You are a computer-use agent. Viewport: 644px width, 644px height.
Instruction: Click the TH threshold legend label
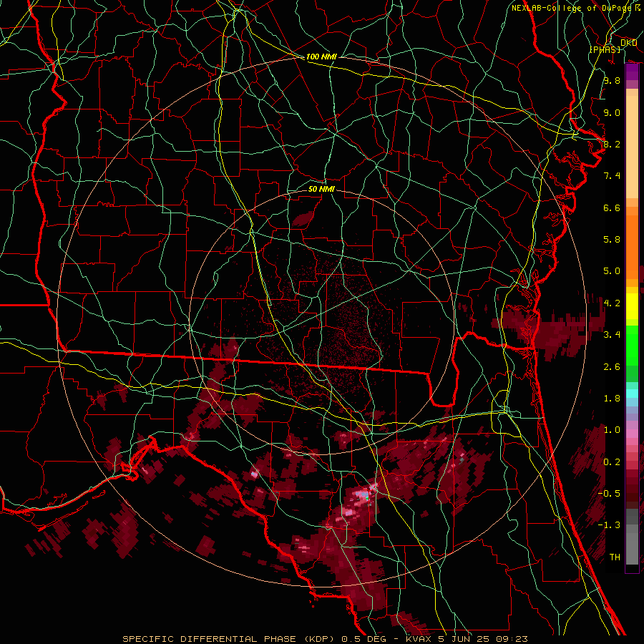pyautogui.click(x=615, y=557)
